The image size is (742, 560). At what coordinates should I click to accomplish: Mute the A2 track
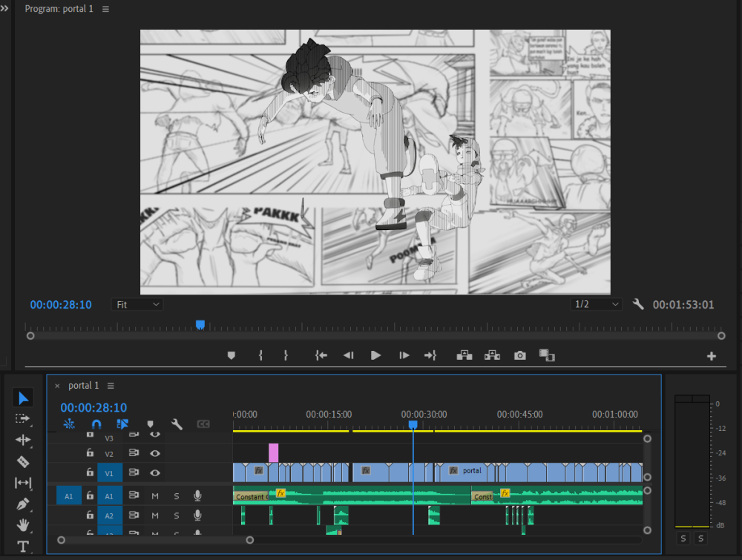(x=155, y=515)
